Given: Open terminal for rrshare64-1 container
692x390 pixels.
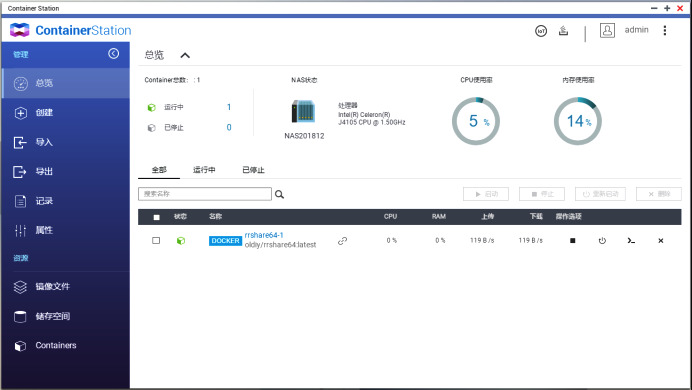Looking at the screenshot, I should (x=631, y=240).
